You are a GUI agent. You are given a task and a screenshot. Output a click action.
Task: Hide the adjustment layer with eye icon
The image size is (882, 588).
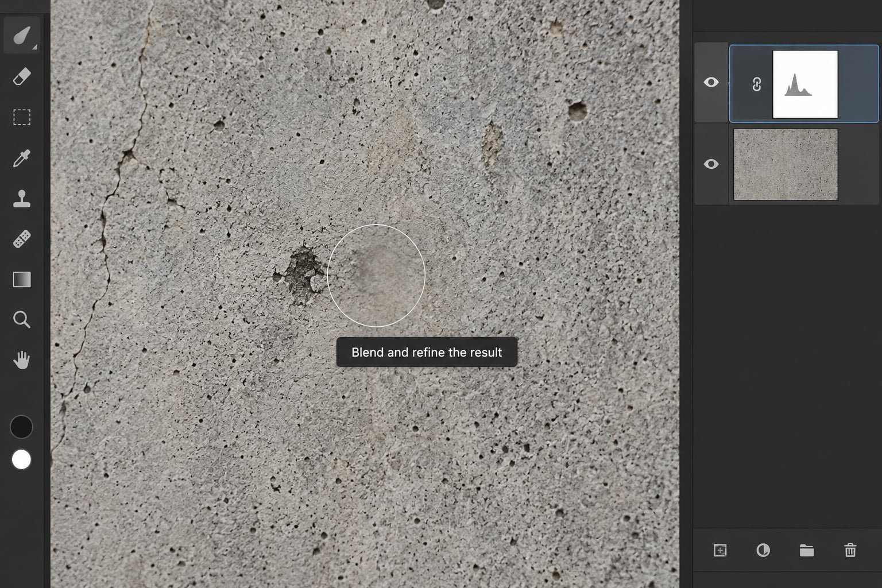click(x=711, y=82)
